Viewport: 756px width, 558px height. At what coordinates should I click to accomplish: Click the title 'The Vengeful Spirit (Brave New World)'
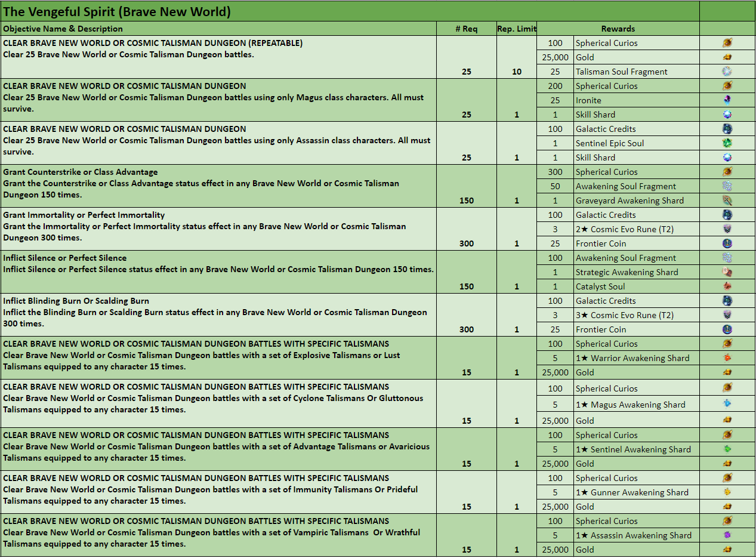click(117, 11)
